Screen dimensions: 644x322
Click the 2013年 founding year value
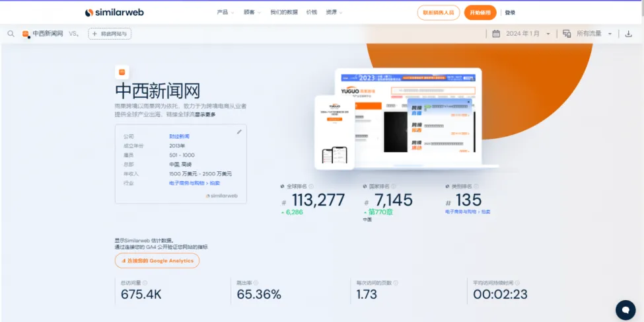pyautogui.click(x=177, y=146)
